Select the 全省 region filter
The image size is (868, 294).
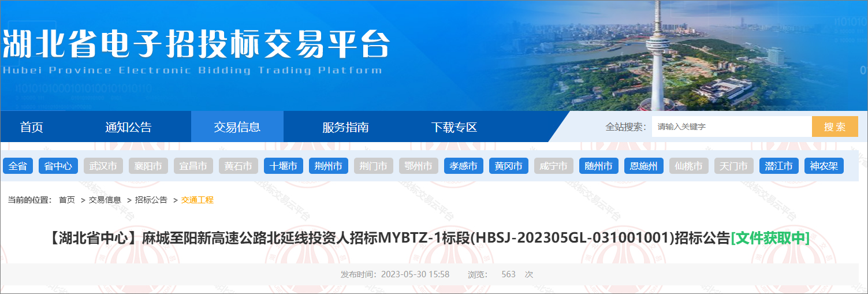click(x=18, y=166)
